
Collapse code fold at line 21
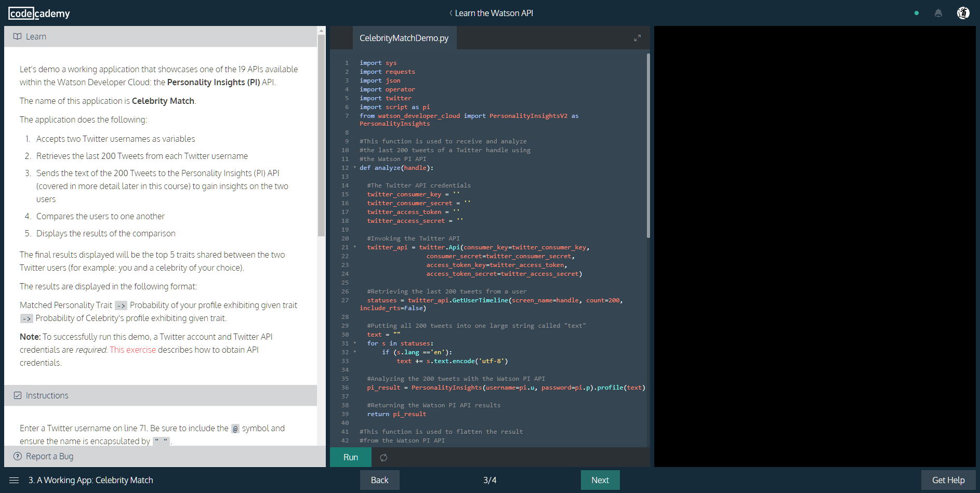pyautogui.click(x=355, y=247)
